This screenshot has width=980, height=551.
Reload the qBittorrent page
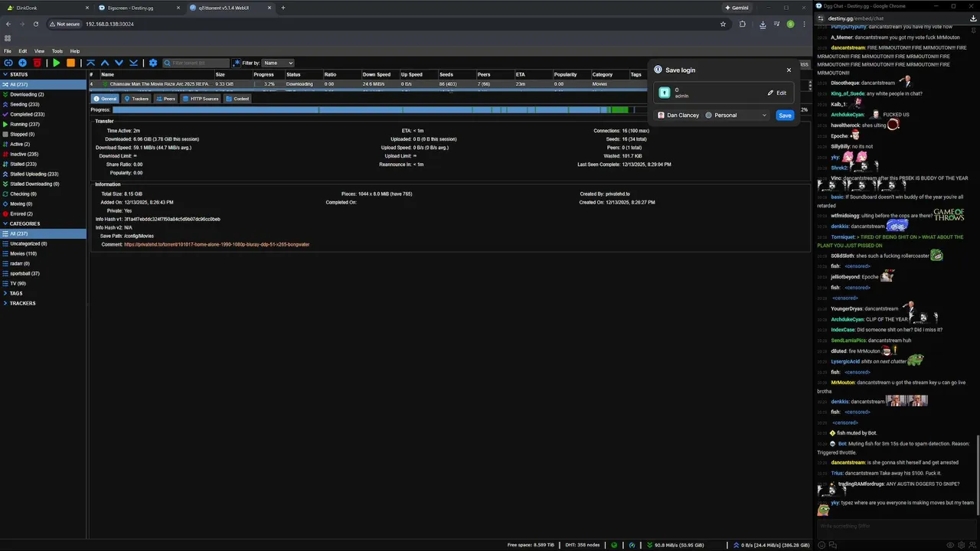[35, 24]
